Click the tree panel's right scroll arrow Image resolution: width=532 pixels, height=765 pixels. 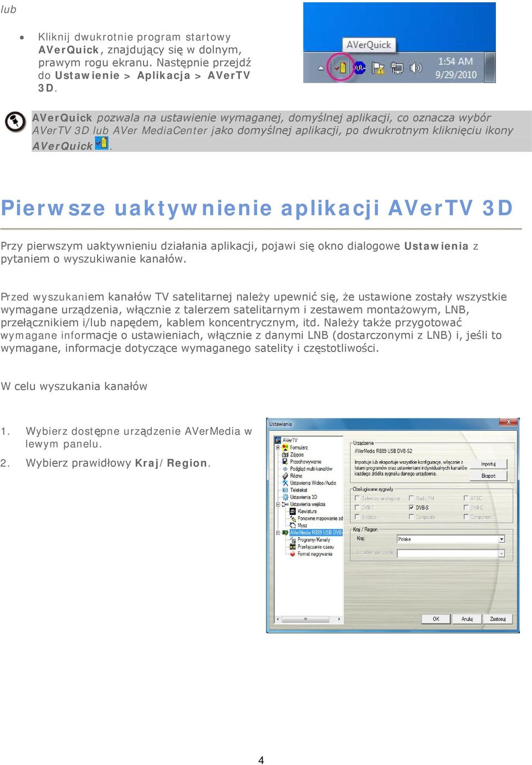[x=339, y=619]
